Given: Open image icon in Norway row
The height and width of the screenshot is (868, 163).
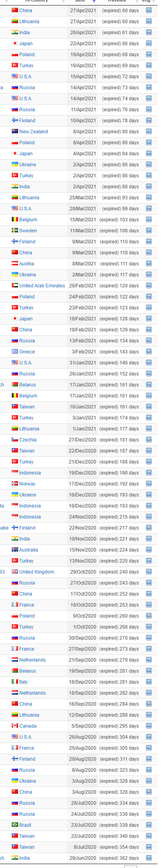Looking at the screenshot, I should 148,484.
